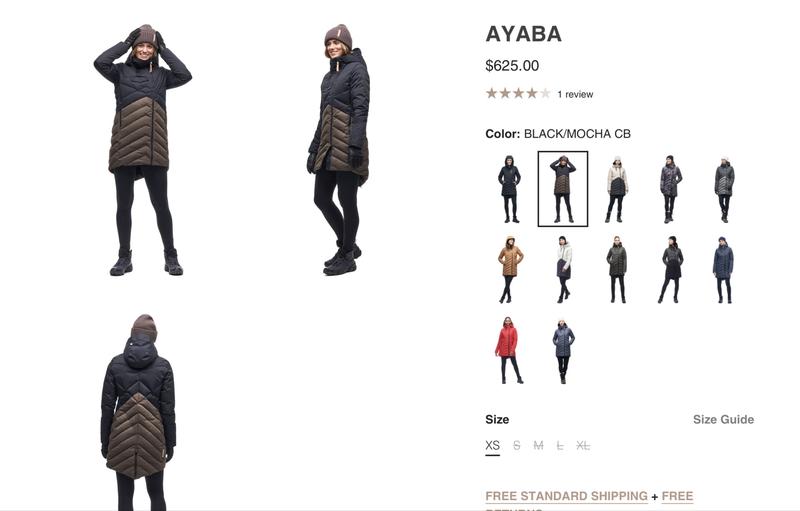Screen dimensions: 800x511
Task: Open back view product photo
Action: pos(139,412)
